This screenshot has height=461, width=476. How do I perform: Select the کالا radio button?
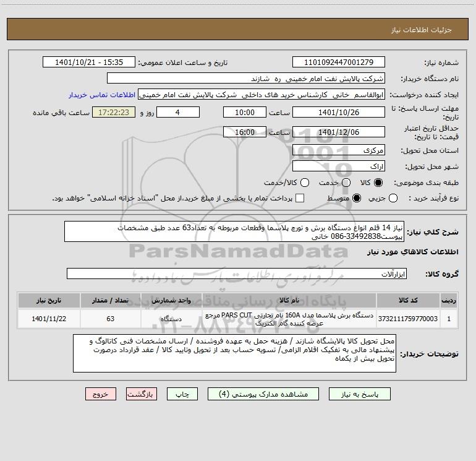point(378,183)
